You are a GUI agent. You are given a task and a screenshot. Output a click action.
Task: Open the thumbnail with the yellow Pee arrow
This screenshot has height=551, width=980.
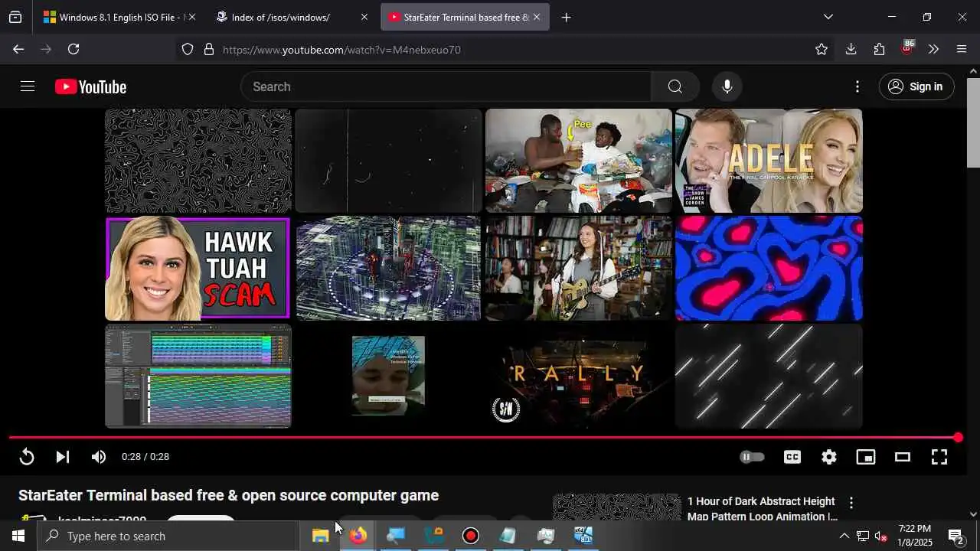[x=579, y=161]
